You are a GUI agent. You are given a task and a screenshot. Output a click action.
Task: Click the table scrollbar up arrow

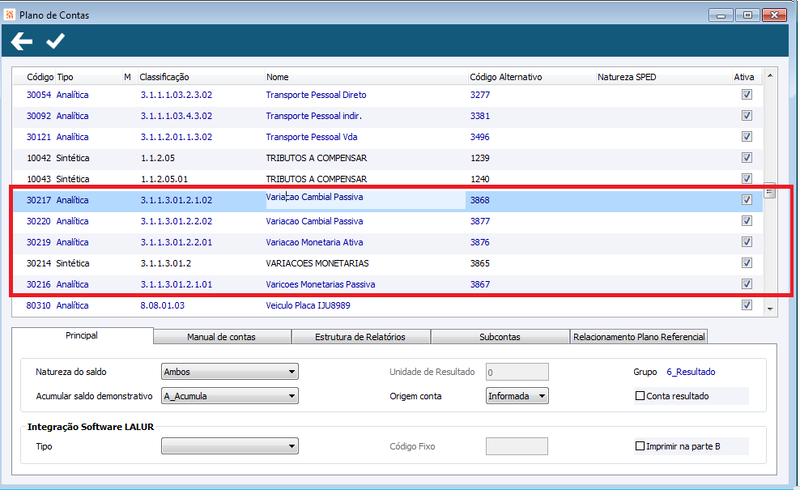click(x=770, y=76)
